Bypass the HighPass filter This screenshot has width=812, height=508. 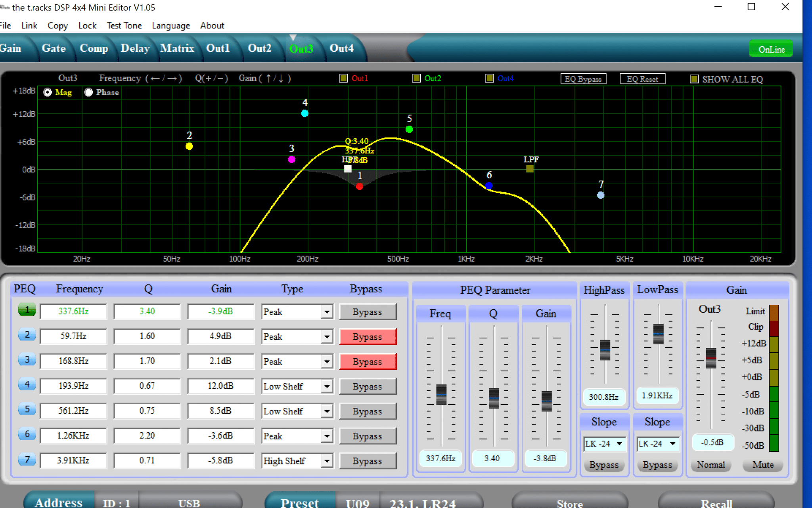tap(604, 465)
